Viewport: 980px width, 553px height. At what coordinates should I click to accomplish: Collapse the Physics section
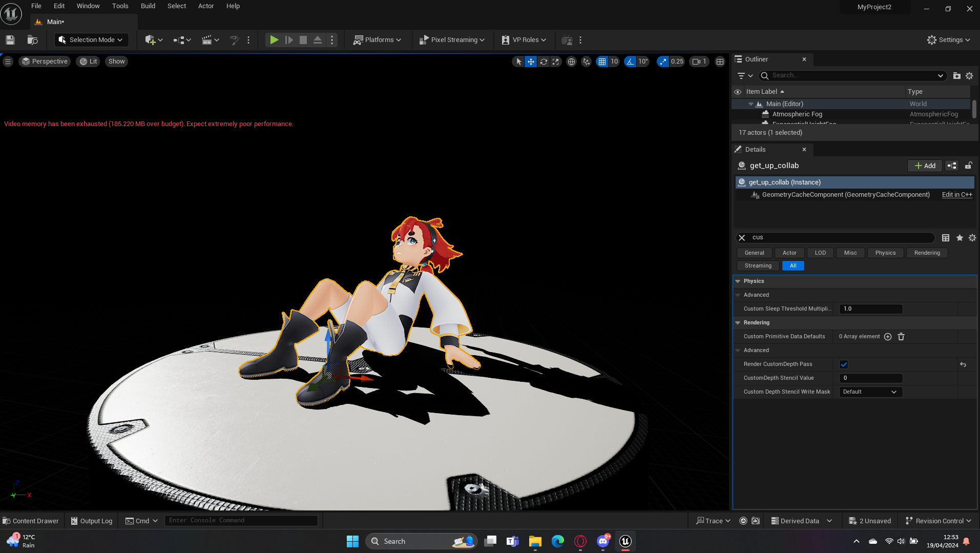point(738,281)
